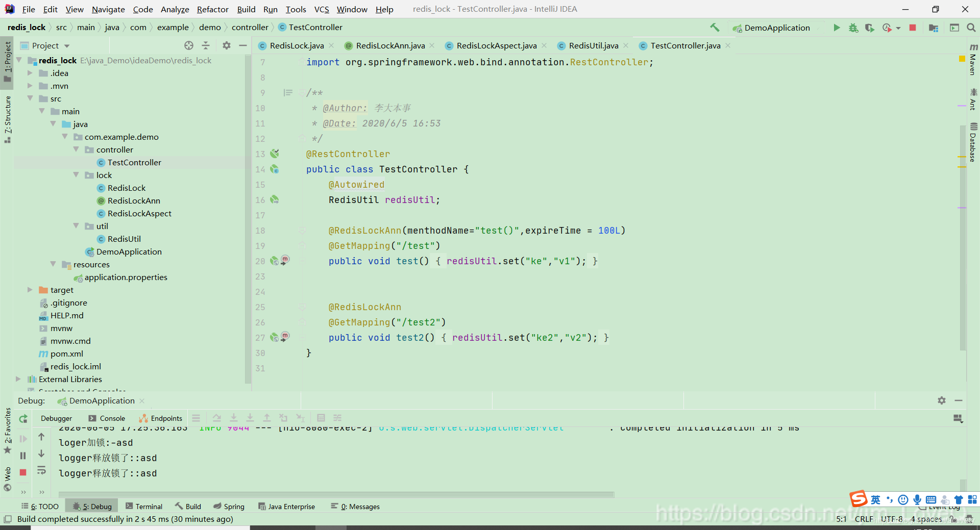Start debugging with the bug icon

pyautogui.click(x=853, y=28)
